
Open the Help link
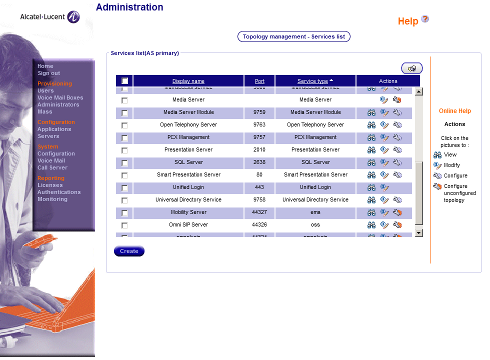click(408, 21)
